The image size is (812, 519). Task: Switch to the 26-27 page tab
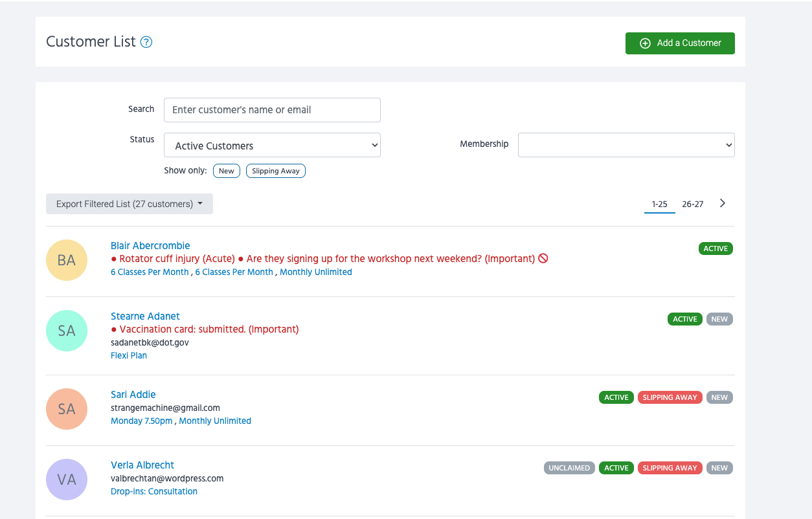click(x=692, y=204)
